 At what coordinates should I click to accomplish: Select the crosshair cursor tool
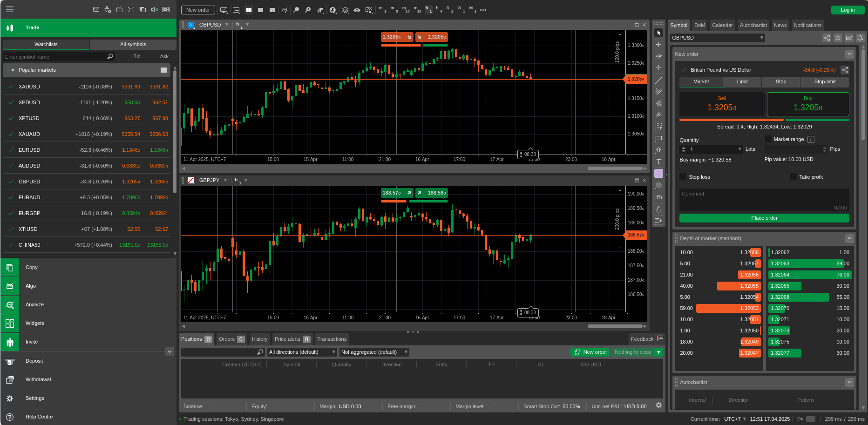[658, 44]
